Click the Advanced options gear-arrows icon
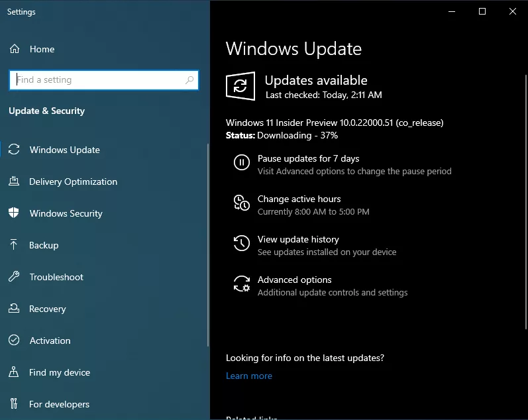The image size is (528, 420). point(242,284)
